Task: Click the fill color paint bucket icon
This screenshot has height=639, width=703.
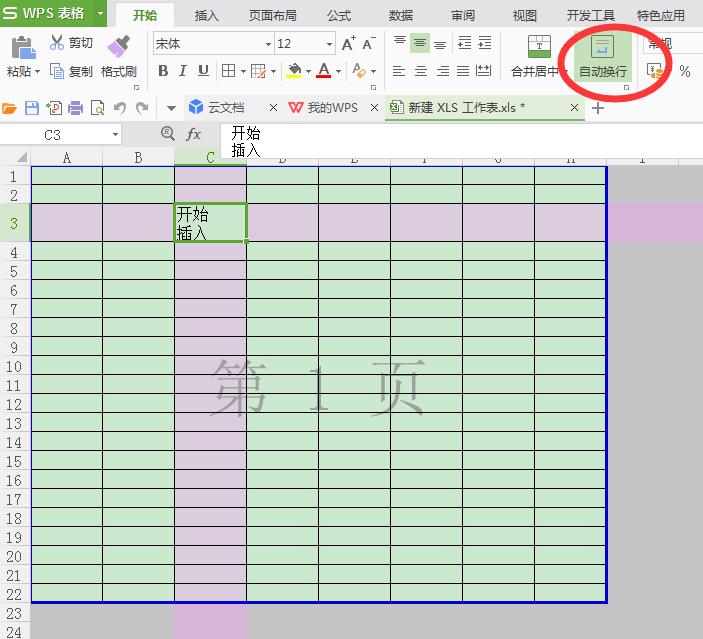Action: [x=294, y=70]
